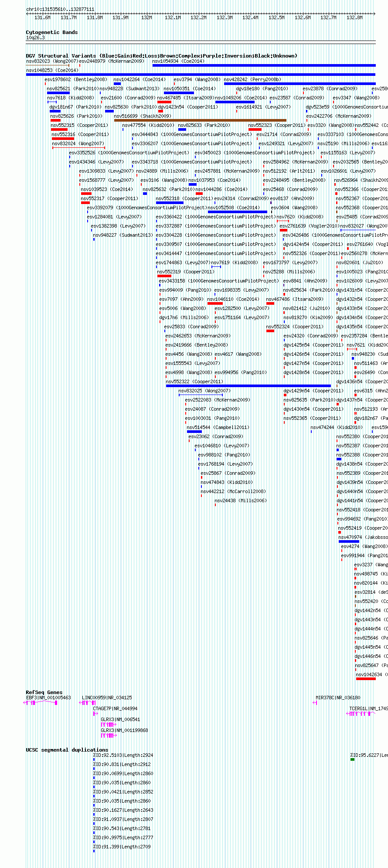Select the nsv1048253 (Coe2014) label
Screen dimensions: 388x868
tap(52, 70)
